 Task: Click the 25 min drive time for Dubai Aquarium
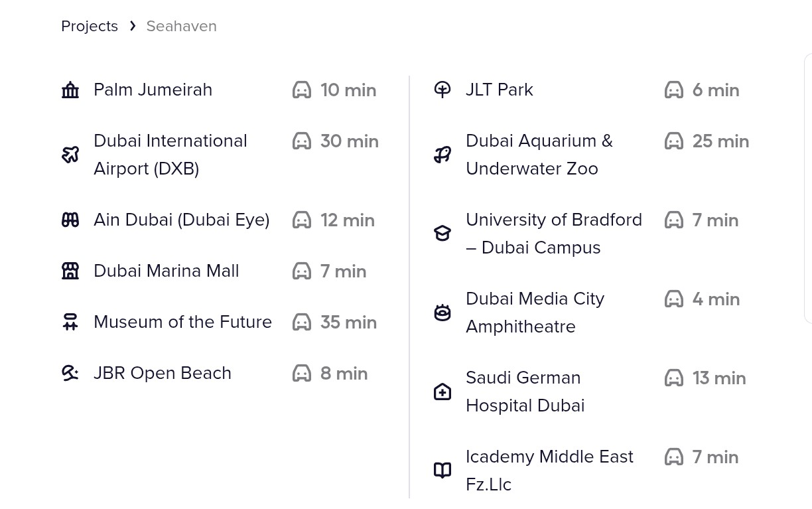[720, 141]
